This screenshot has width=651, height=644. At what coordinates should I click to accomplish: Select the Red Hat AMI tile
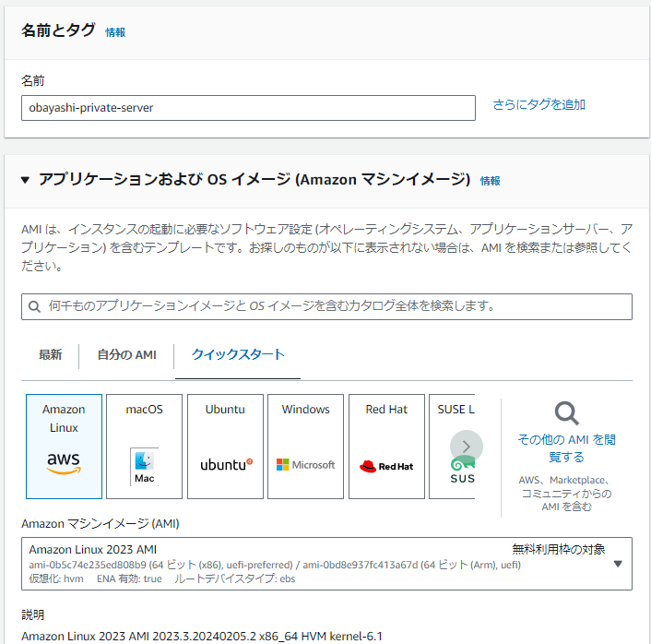pyautogui.click(x=386, y=447)
